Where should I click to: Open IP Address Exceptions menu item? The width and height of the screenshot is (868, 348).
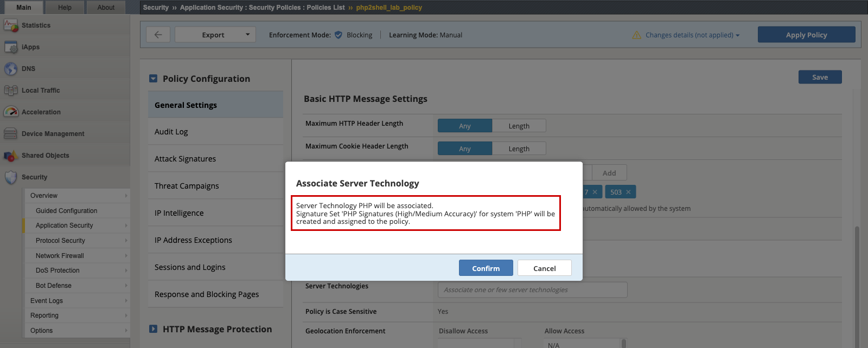point(215,240)
